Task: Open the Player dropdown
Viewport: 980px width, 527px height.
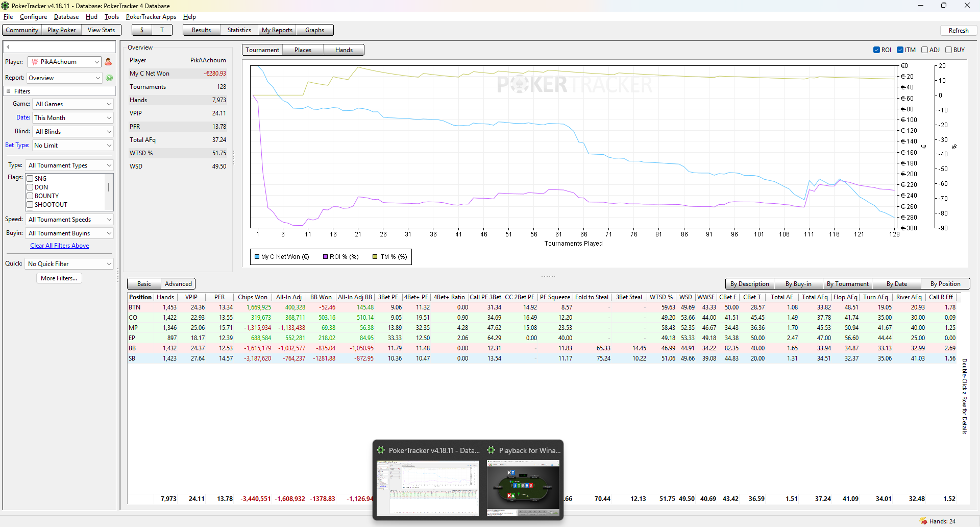Action: point(64,62)
